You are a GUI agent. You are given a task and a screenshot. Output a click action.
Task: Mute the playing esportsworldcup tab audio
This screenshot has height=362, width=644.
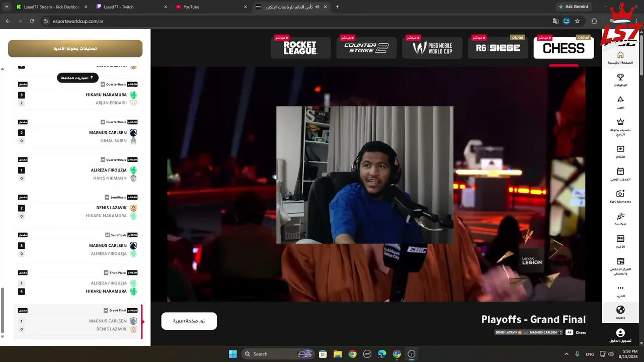[317, 7]
